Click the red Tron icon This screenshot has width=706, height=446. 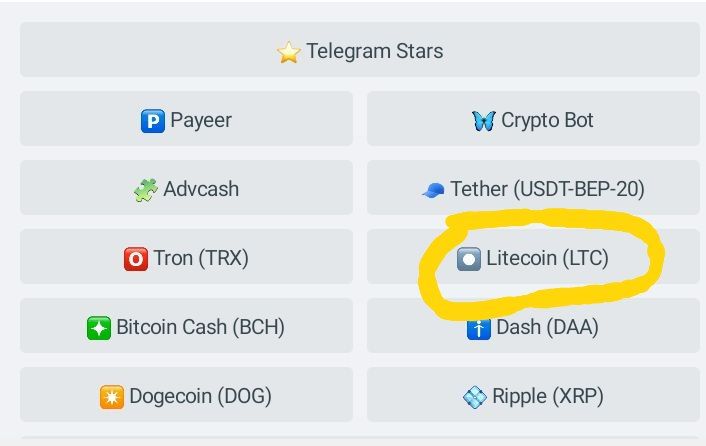coord(135,259)
